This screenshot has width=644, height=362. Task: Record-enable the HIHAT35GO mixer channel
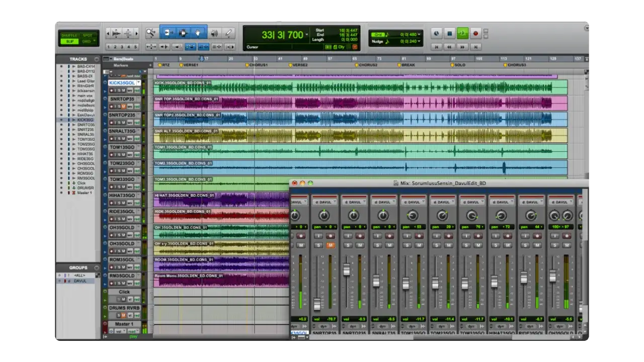(x=508, y=235)
